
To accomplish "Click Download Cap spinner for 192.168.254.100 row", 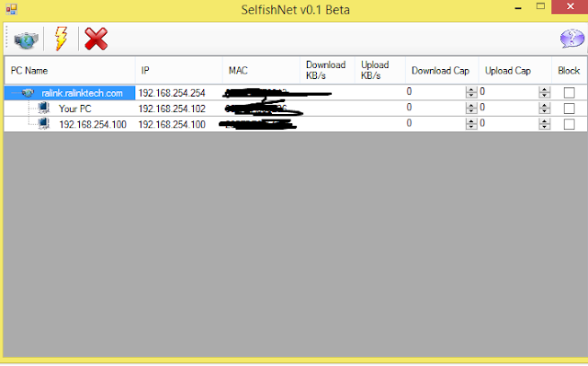I will [471, 124].
